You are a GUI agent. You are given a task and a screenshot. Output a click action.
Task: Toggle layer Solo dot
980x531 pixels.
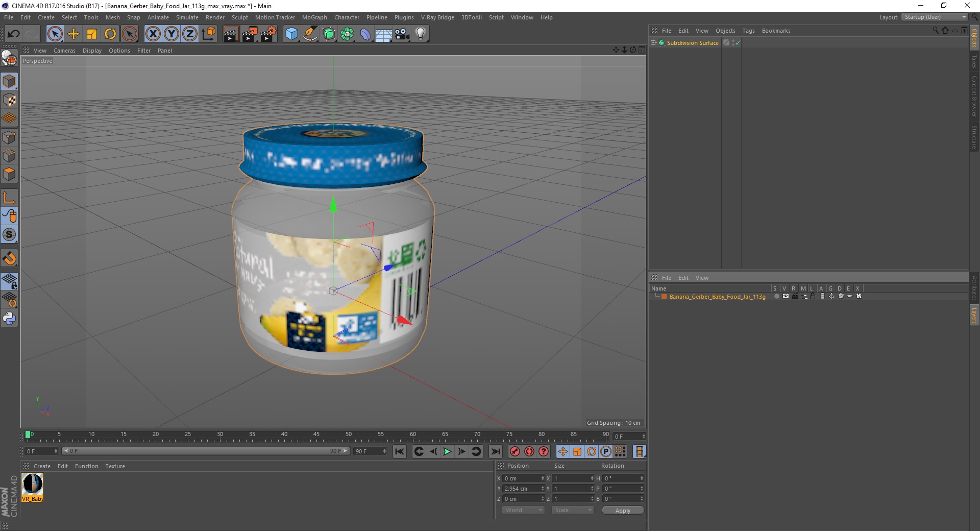pos(776,296)
